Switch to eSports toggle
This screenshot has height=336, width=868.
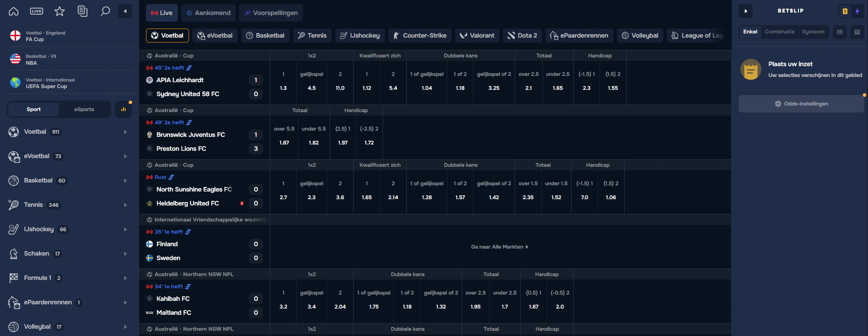coord(84,109)
